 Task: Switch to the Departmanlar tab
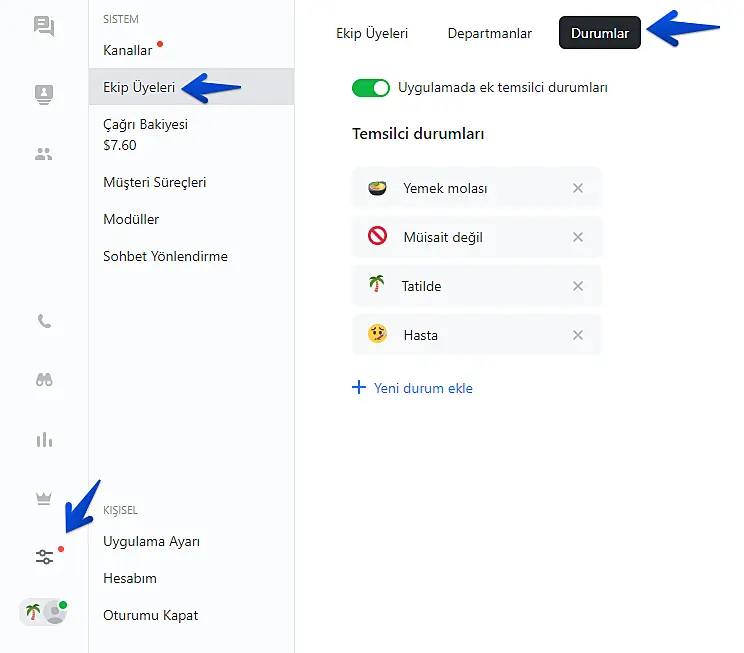(489, 33)
